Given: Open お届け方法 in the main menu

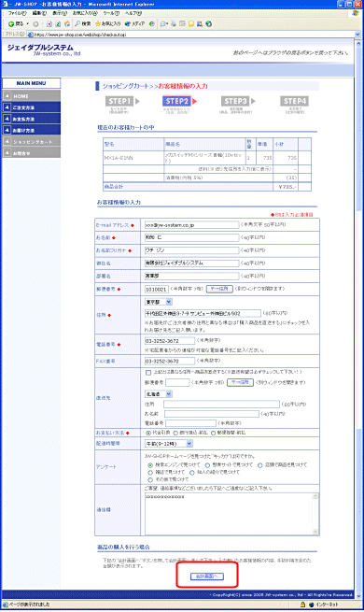Looking at the screenshot, I should 31,130.
